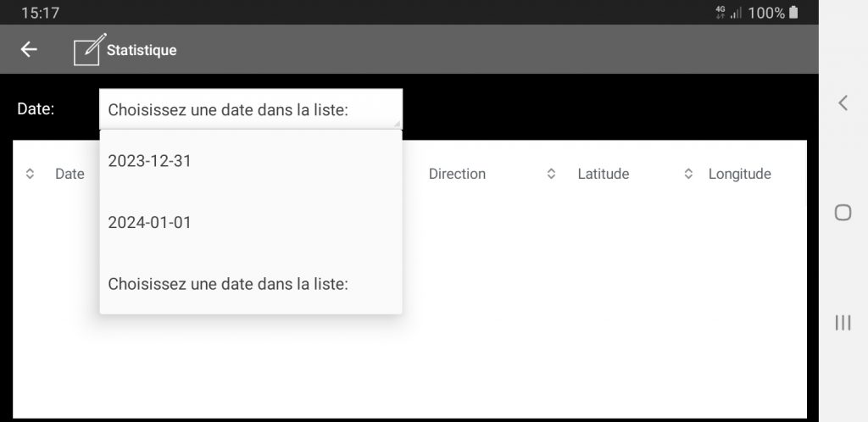Choose placeholder option at bottom of list
Viewport: 868px width, 422px height.
pyautogui.click(x=251, y=284)
